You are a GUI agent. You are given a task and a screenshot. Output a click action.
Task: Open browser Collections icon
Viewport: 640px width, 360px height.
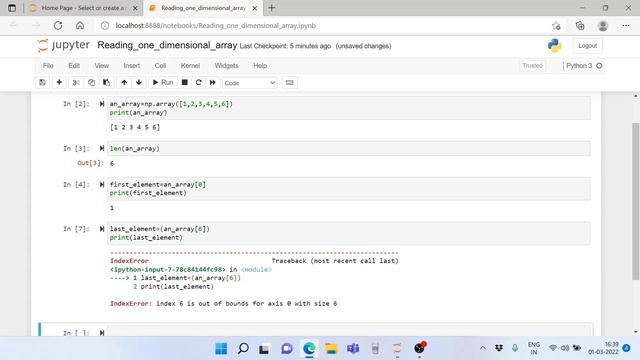[580, 26]
